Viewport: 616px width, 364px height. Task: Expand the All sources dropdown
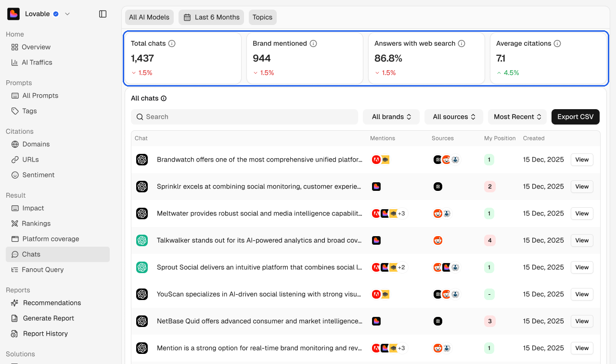tap(454, 117)
